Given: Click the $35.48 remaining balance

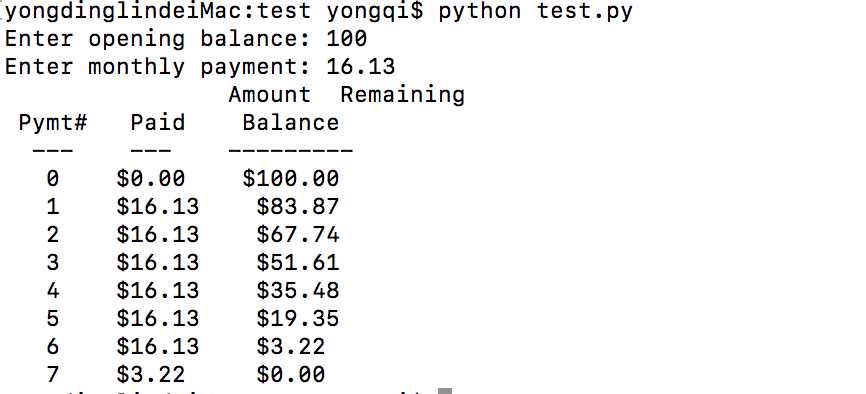Looking at the screenshot, I should point(297,291).
